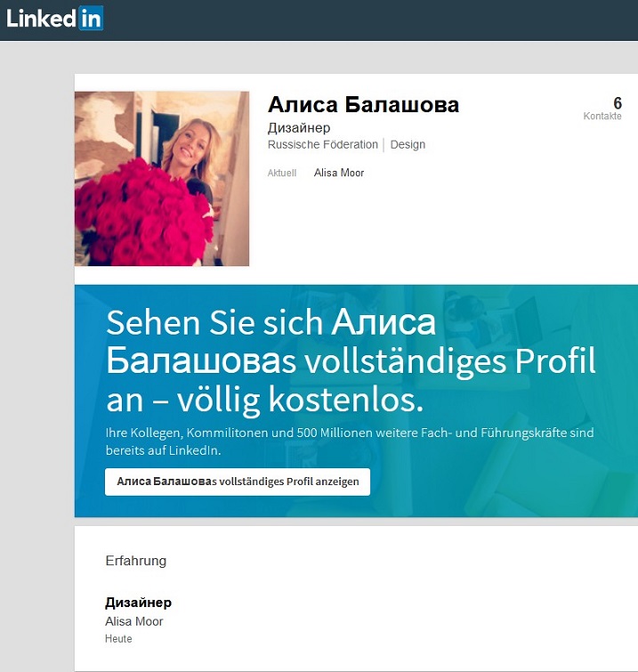Open the current company Alisa Moor in header
638x672 pixels.
coord(339,173)
